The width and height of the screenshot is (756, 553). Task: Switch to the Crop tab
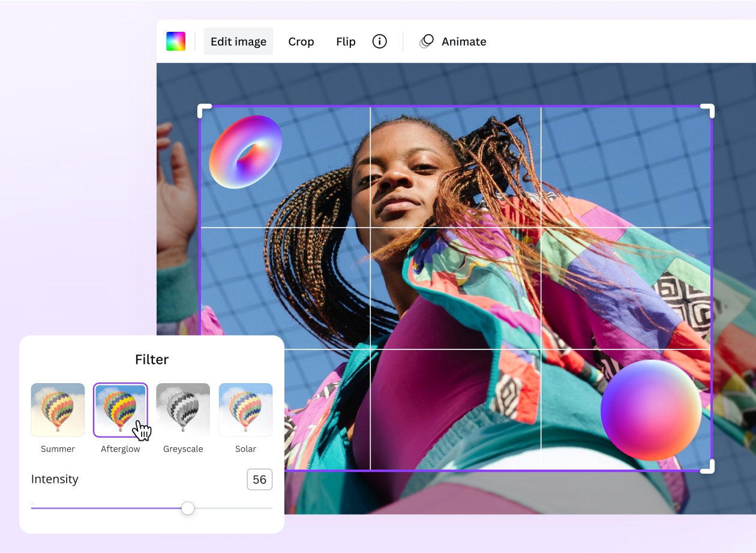(x=301, y=41)
